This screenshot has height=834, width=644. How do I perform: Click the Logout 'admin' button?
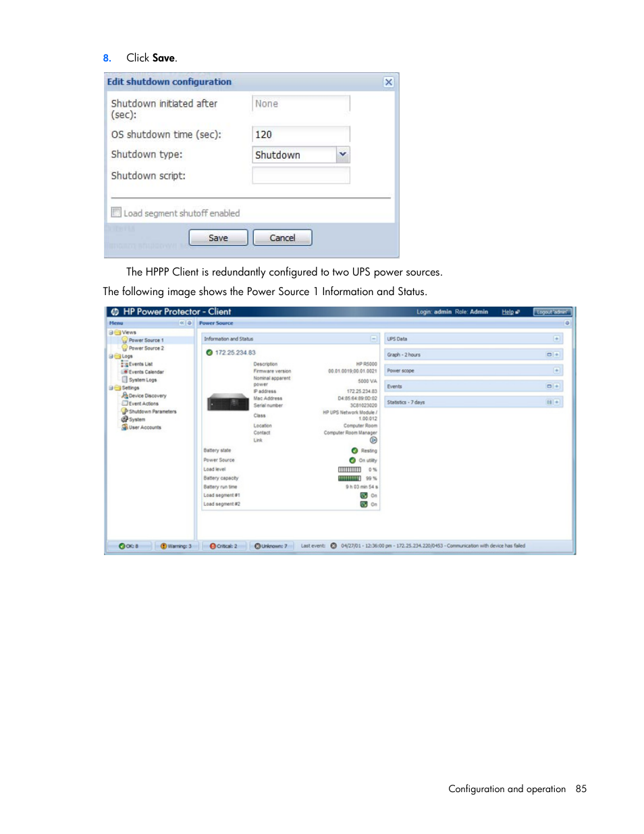tap(552, 312)
